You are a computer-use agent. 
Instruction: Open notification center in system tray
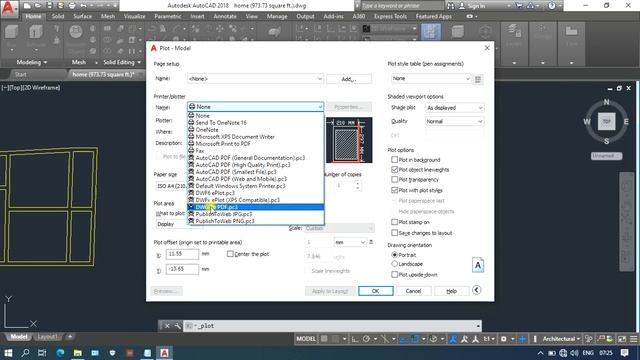click(x=624, y=353)
